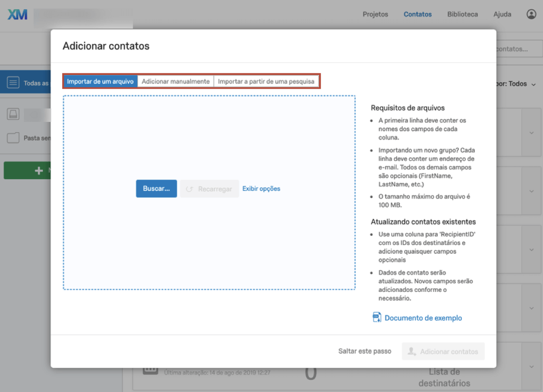
Task: Select the Importar de um arquivo tab
Action: click(x=101, y=81)
